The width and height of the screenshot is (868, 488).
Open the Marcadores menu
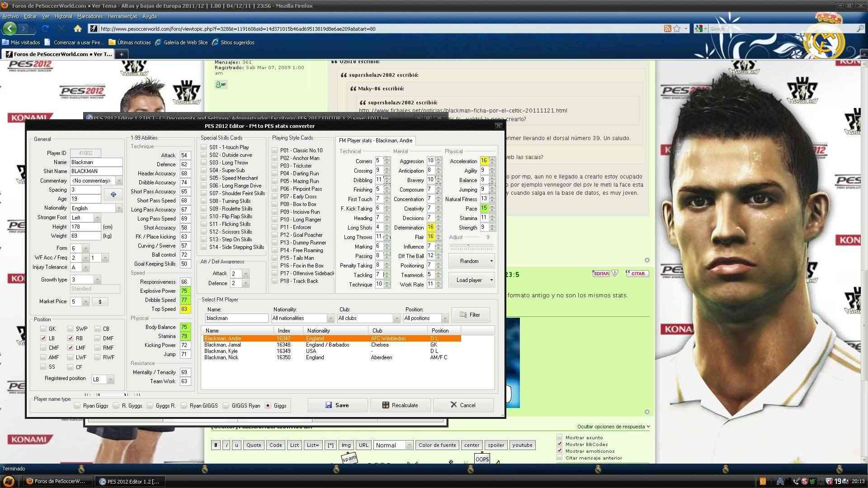tap(90, 16)
